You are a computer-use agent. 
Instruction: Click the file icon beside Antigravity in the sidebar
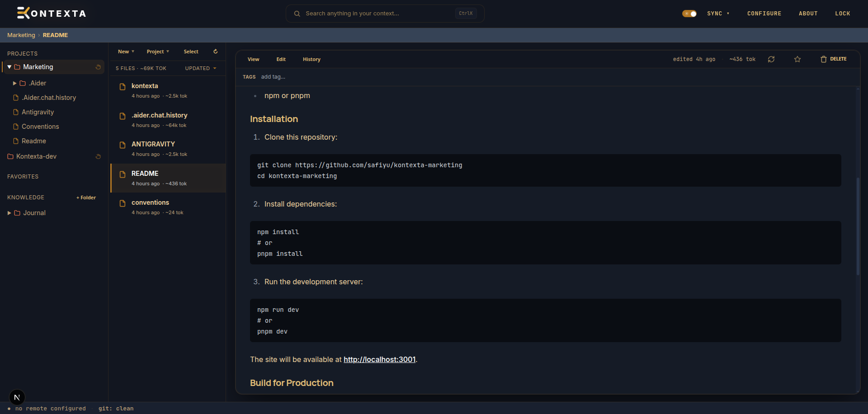pos(16,112)
